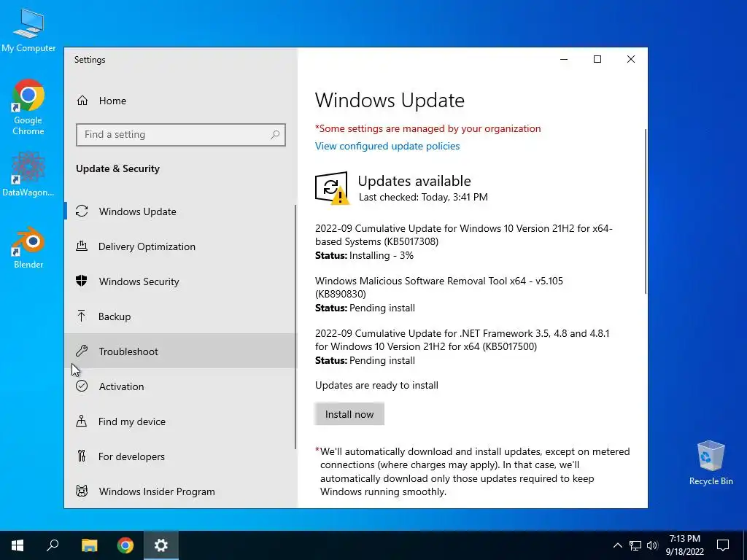Click 'Last checked: Today, 3:41 PM' text
The height and width of the screenshot is (560, 747).
click(x=423, y=197)
